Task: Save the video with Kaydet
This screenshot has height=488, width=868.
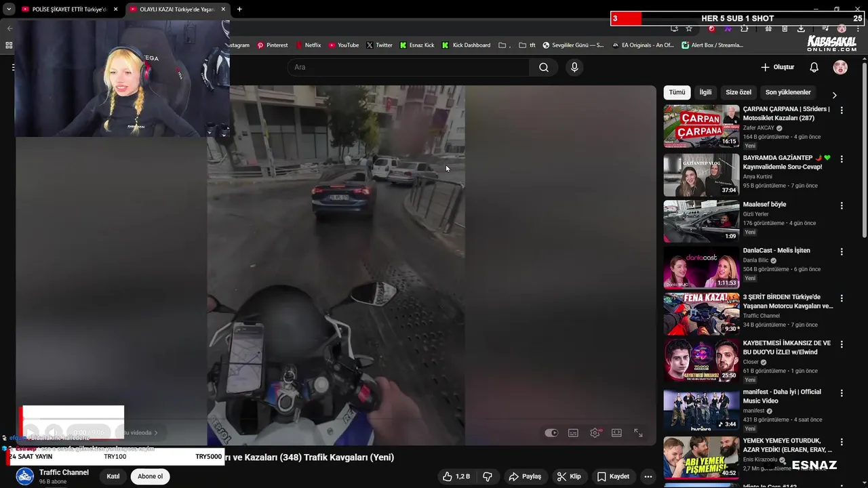Action: 613,476
